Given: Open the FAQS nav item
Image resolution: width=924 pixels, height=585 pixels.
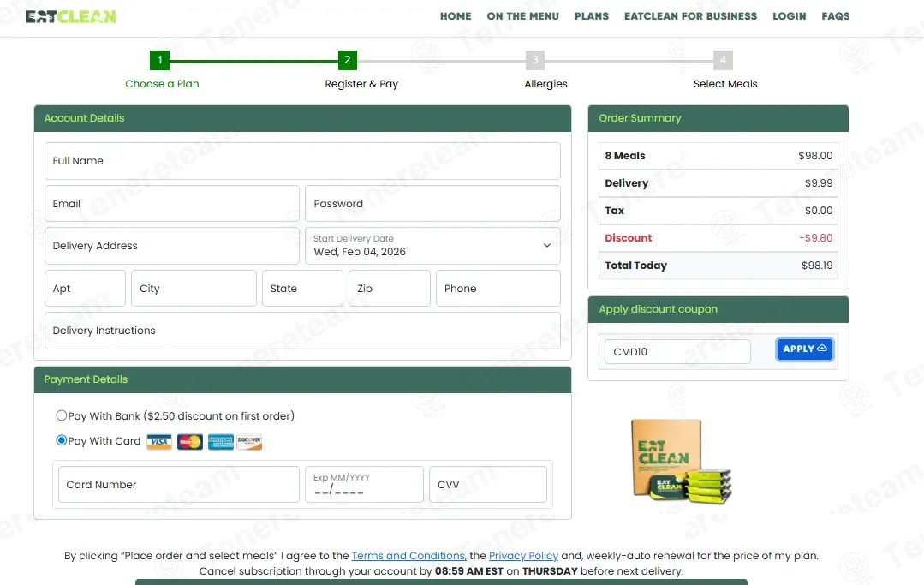Looking at the screenshot, I should tap(836, 16).
